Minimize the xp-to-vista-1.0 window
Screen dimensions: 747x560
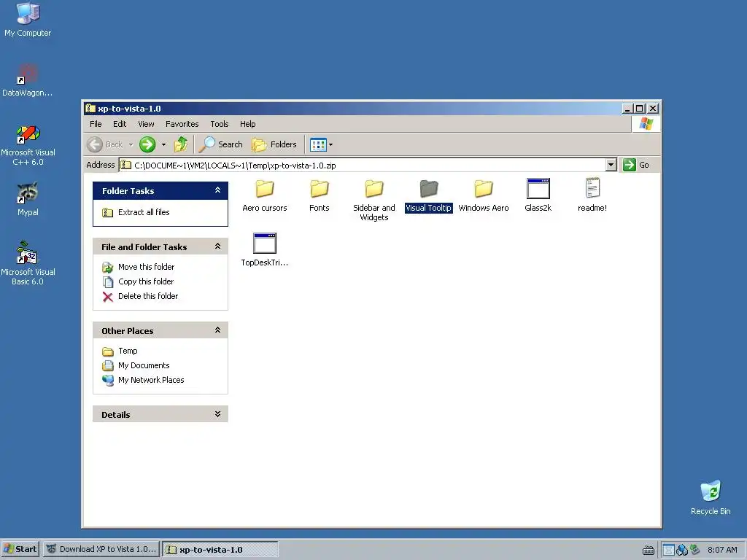click(627, 109)
